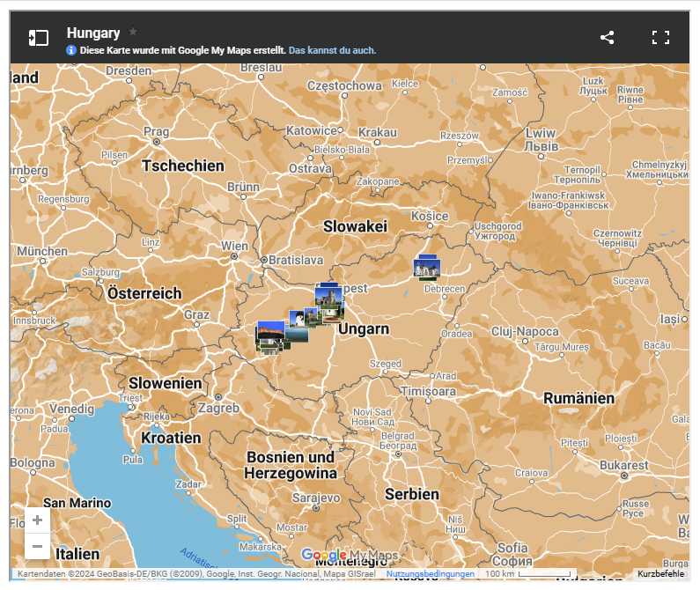Image resolution: width=700 pixels, height=590 pixels.
Task: Click the share map icon
Action: point(607,38)
